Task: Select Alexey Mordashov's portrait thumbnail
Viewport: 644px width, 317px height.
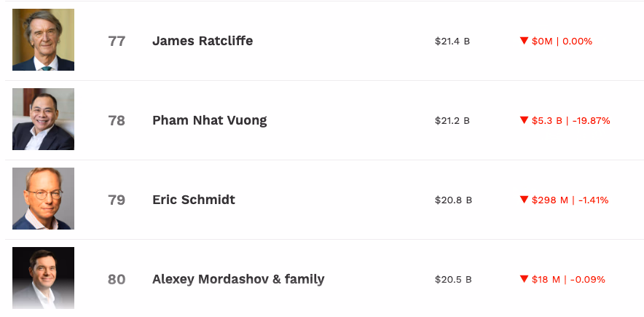Action: [44, 278]
